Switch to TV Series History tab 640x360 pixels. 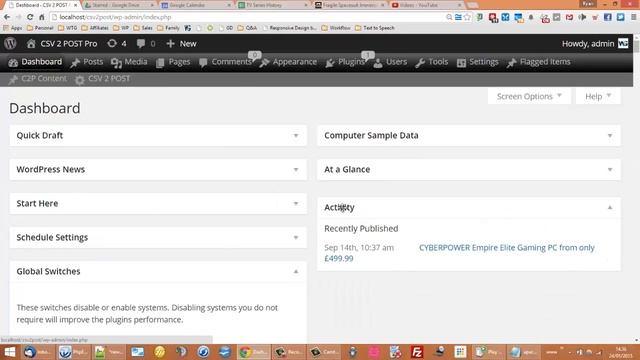point(272,5)
